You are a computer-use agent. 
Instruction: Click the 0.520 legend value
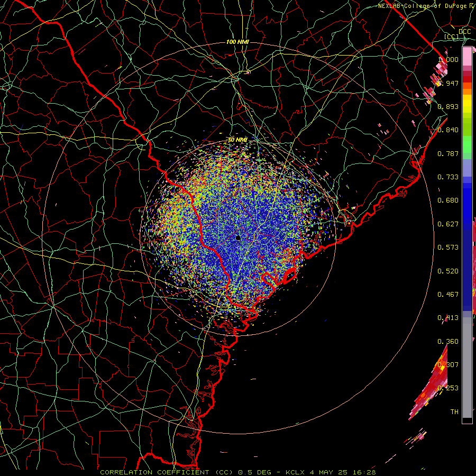[x=448, y=271]
